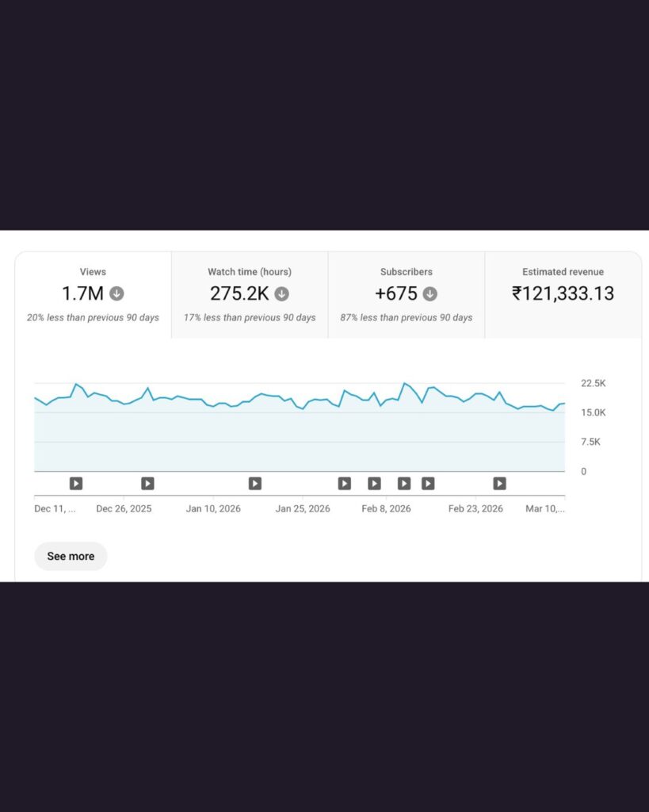
Task: Click the fourth video marker icon from left
Action: tap(344, 483)
